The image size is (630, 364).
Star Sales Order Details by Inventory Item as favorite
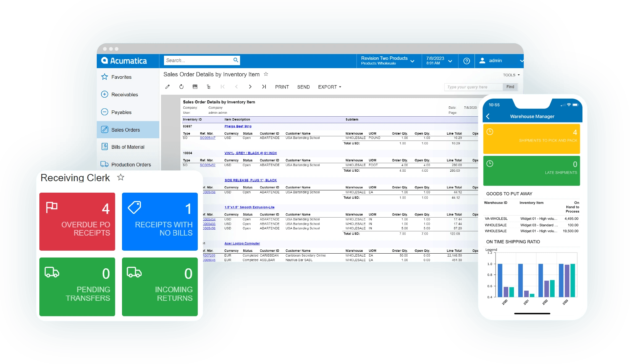pyautogui.click(x=266, y=74)
